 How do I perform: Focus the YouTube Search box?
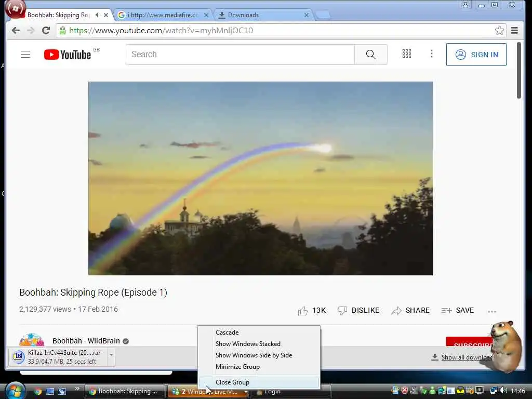pyautogui.click(x=240, y=54)
